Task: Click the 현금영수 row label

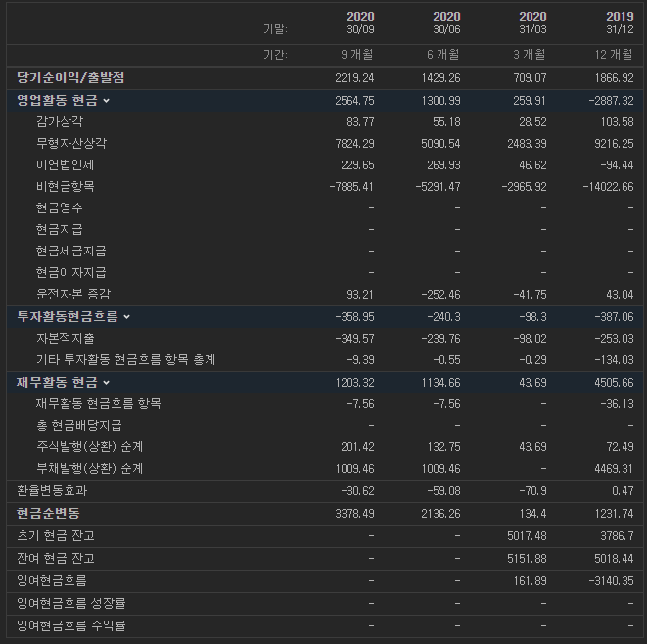Action: pyautogui.click(x=60, y=207)
